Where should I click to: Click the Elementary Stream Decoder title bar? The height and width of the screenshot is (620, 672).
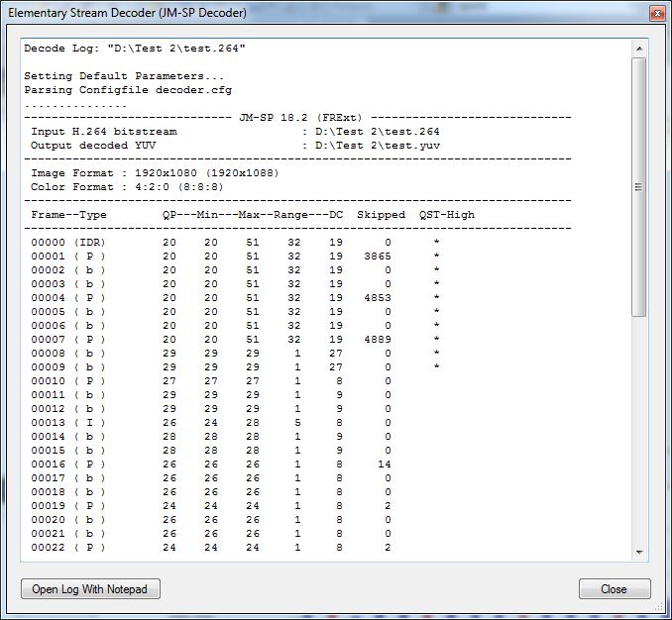[x=297, y=13]
